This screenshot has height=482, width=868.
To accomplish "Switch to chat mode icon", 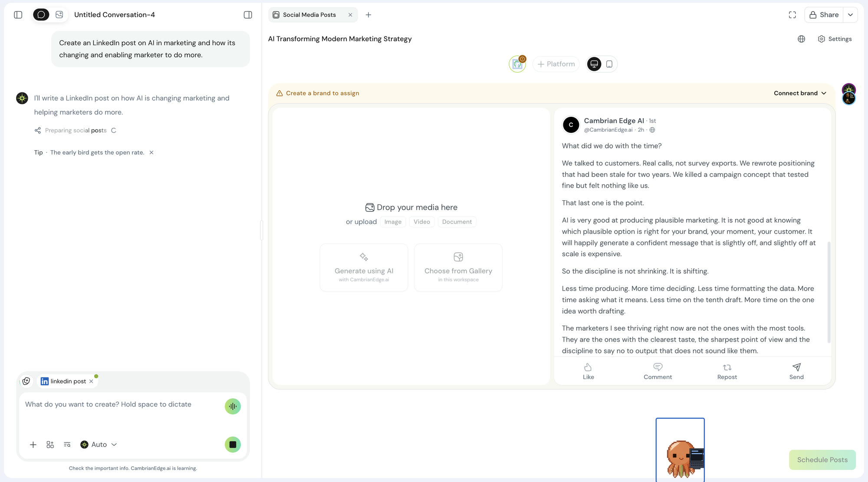I will (x=41, y=15).
